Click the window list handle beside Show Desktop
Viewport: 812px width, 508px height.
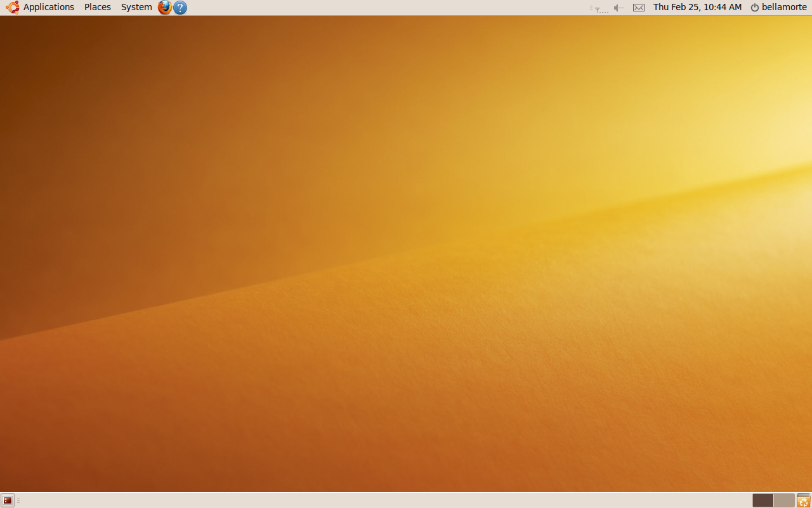(x=18, y=500)
